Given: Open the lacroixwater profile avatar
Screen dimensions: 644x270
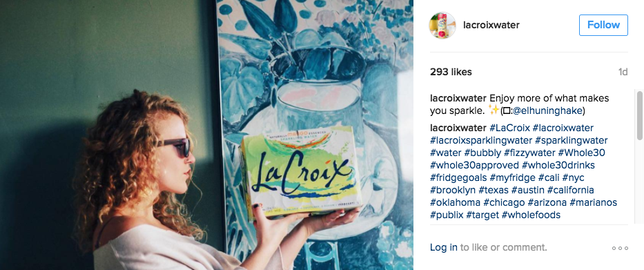Looking at the screenshot, I should tap(442, 25).
